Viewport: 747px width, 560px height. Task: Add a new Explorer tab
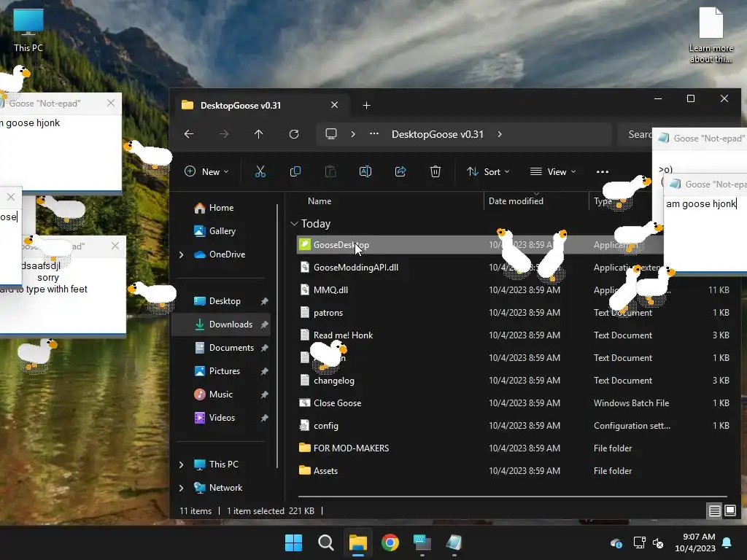(366, 105)
